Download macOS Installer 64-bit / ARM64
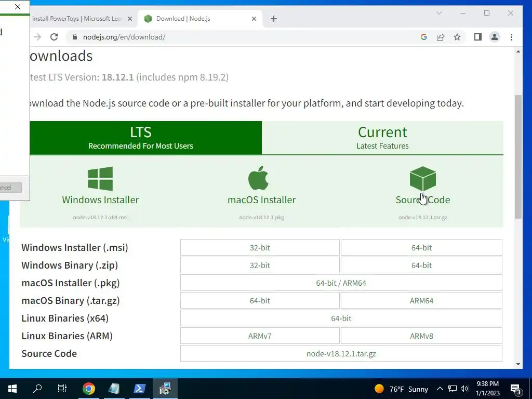Viewport: 532px width, 399px height. [341, 283]
